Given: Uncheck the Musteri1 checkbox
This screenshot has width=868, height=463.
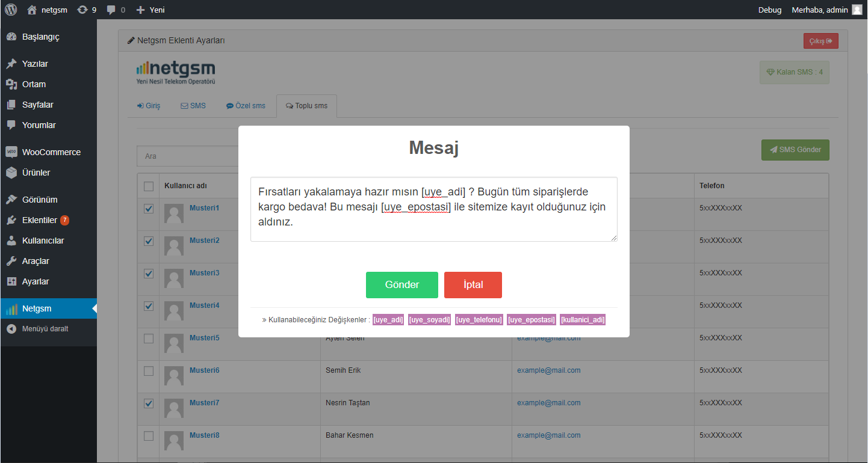Looking at the screenshot, I should click(149, 209).
